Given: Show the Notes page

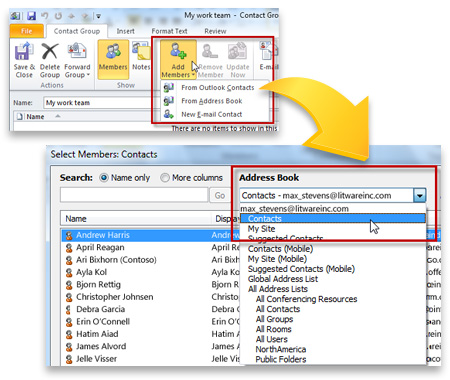Looking at the screenshot, I should click(141, 57).
